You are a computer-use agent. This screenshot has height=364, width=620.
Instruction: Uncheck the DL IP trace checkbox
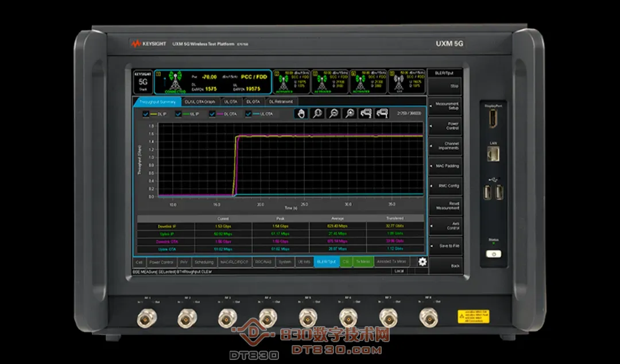146,114
